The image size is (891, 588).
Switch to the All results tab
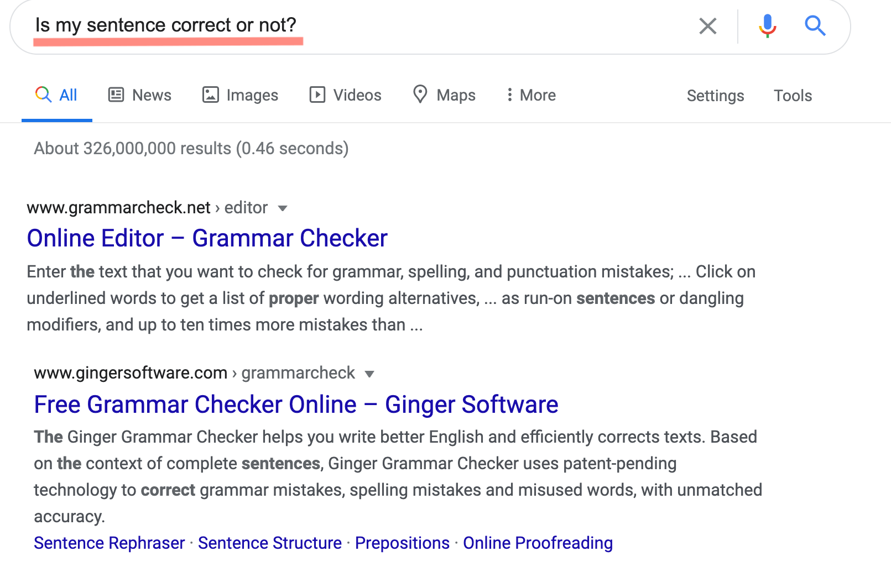click(x=67, y=95)
